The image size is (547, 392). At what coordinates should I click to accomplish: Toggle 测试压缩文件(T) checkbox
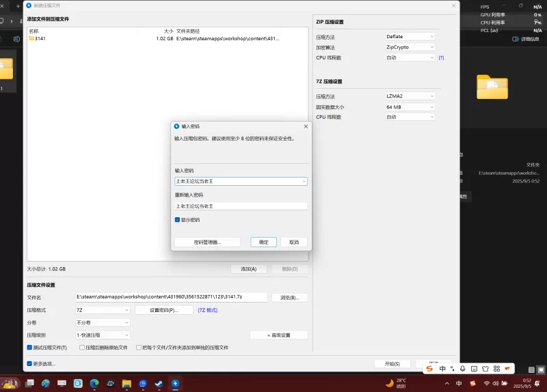pyautogui.click(x=29, y=348)
